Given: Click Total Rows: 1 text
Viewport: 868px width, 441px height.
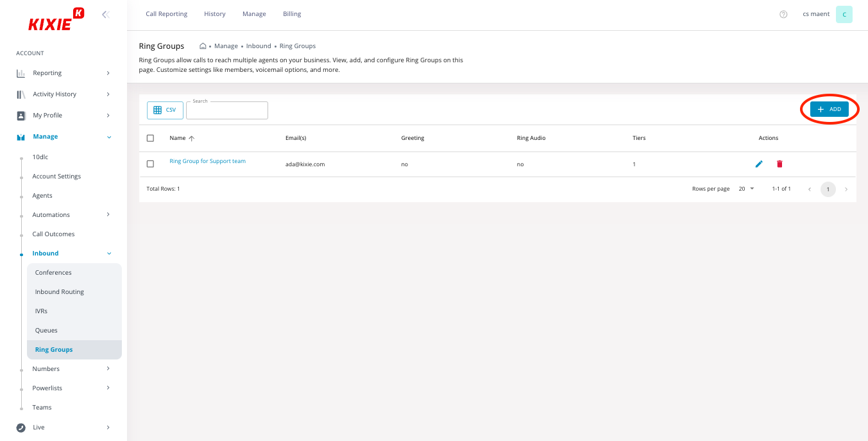Looking at the screenshot, I should (x=163, y=189).
